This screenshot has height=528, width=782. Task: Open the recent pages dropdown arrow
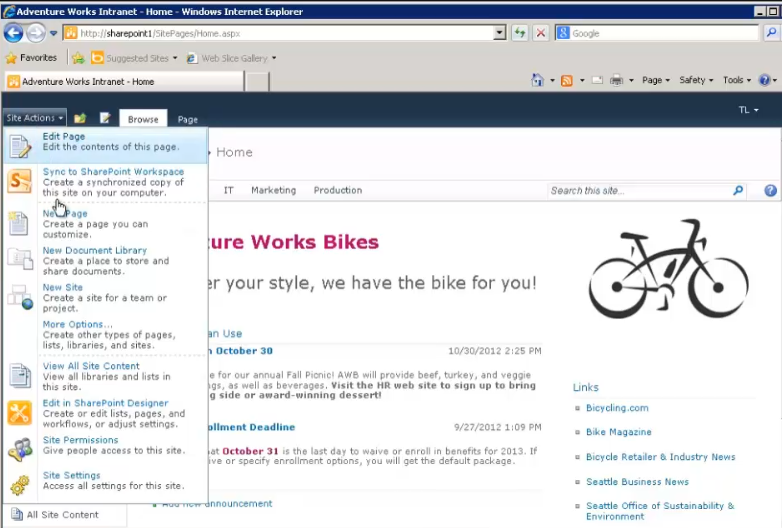[x=53, y=33]
